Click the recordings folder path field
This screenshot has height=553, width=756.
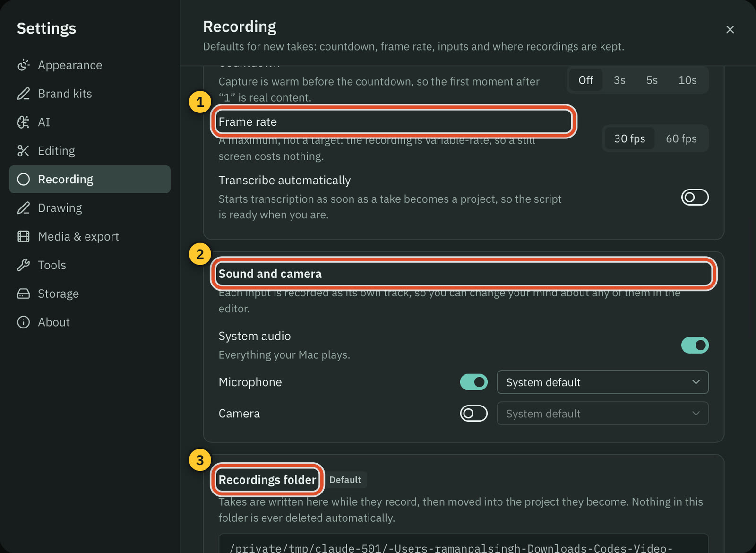(x=463, y=544)
